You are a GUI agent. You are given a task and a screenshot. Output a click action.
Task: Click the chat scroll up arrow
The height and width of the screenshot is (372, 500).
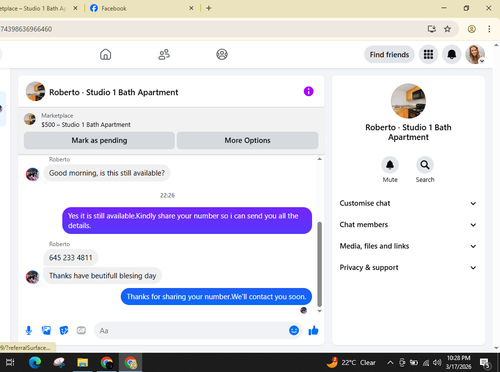click(x=319, y=159)
